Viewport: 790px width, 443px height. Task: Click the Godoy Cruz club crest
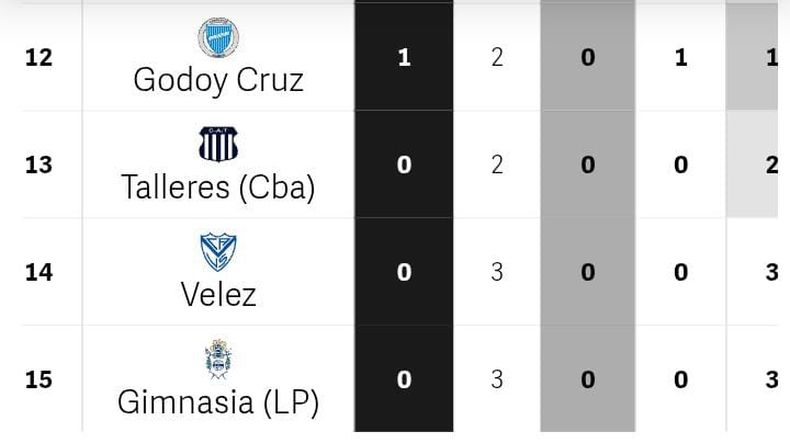click(218, 37)
